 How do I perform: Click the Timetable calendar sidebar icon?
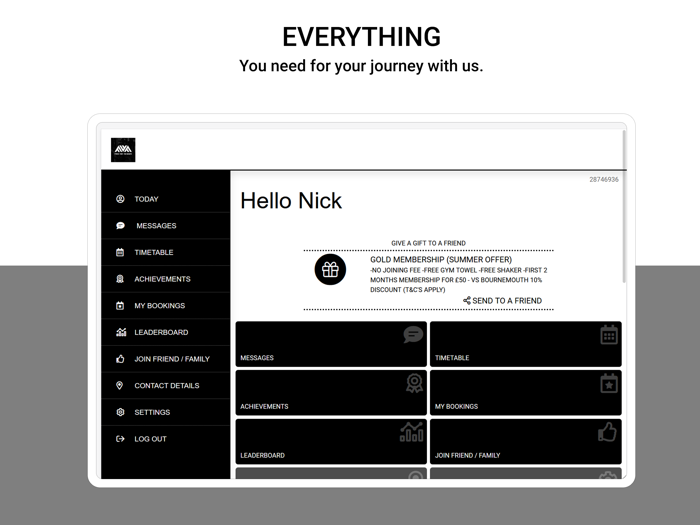coord(120,252)
